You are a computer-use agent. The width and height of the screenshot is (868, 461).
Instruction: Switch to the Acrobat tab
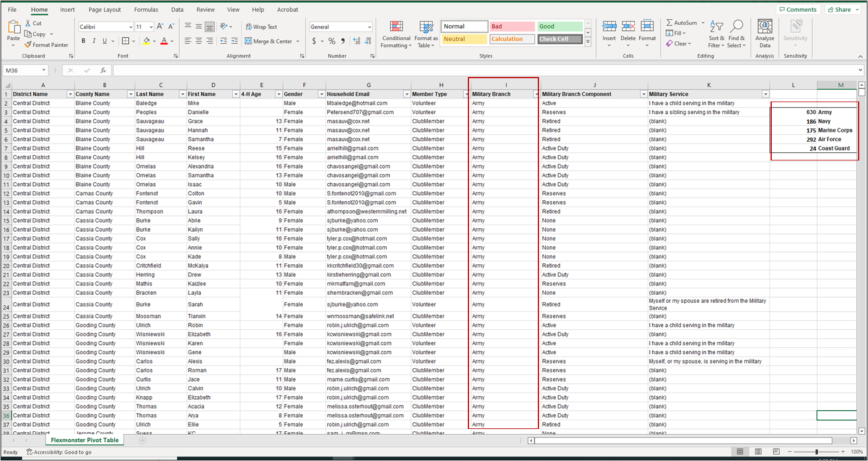pos(286,10)
